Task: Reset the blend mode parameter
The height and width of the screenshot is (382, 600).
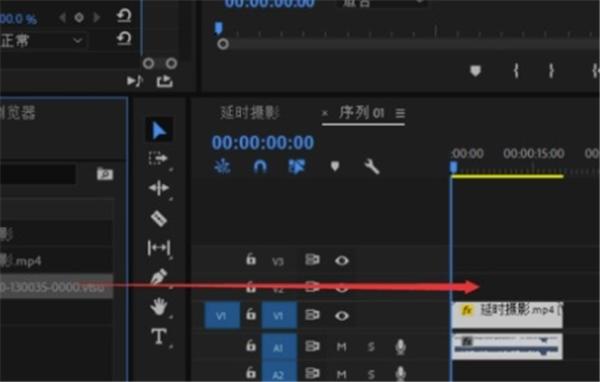Action: point(124,39)
